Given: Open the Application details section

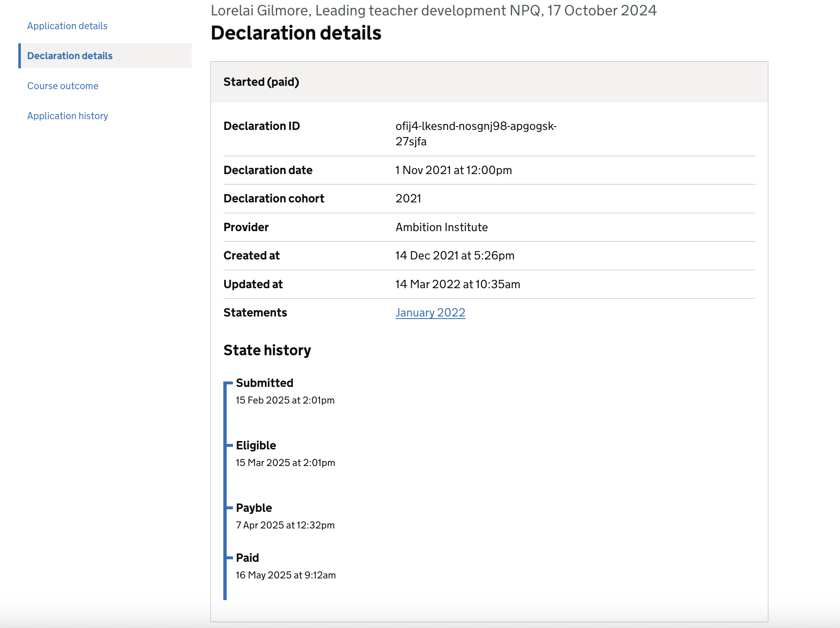Looking at the screenshot, I should tap(67, 25).
